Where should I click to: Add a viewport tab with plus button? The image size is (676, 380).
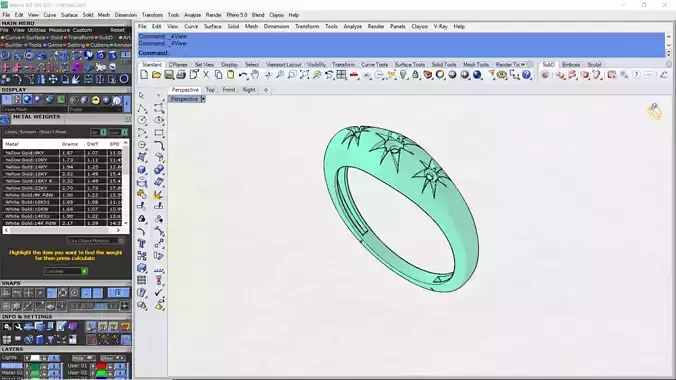[266, 90]
